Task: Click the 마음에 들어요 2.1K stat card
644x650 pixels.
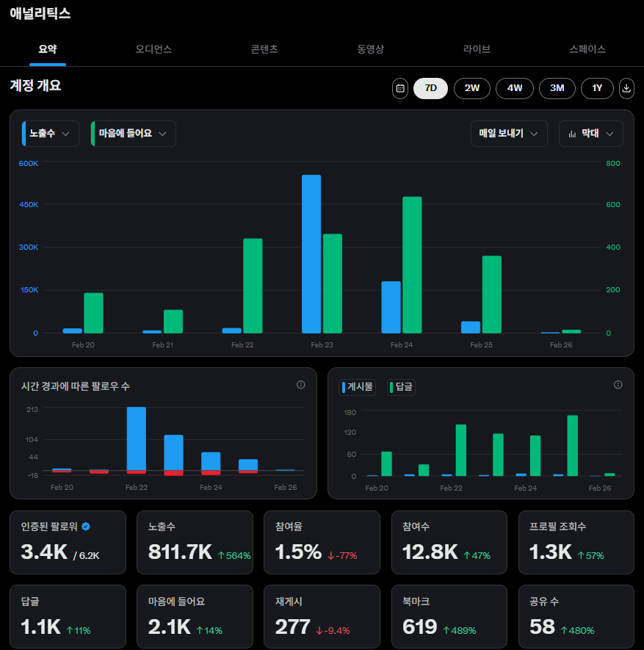Action: [x=195, y=616]
